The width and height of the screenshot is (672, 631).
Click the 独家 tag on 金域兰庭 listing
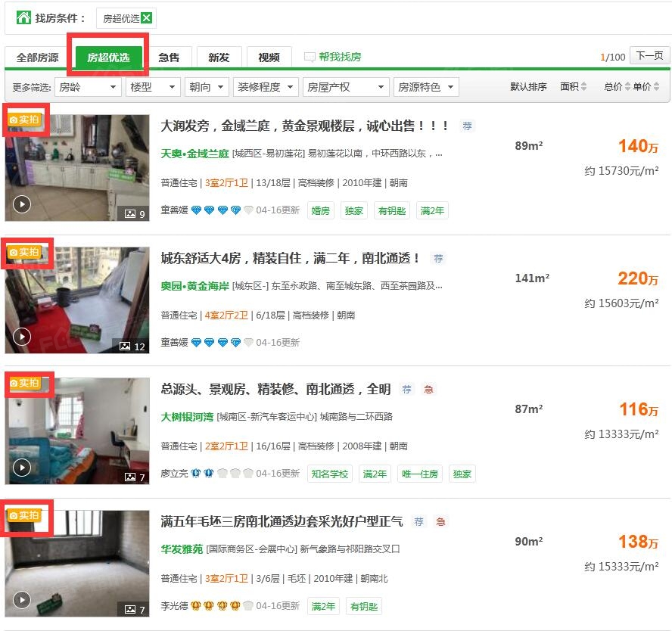coord(354,210)
